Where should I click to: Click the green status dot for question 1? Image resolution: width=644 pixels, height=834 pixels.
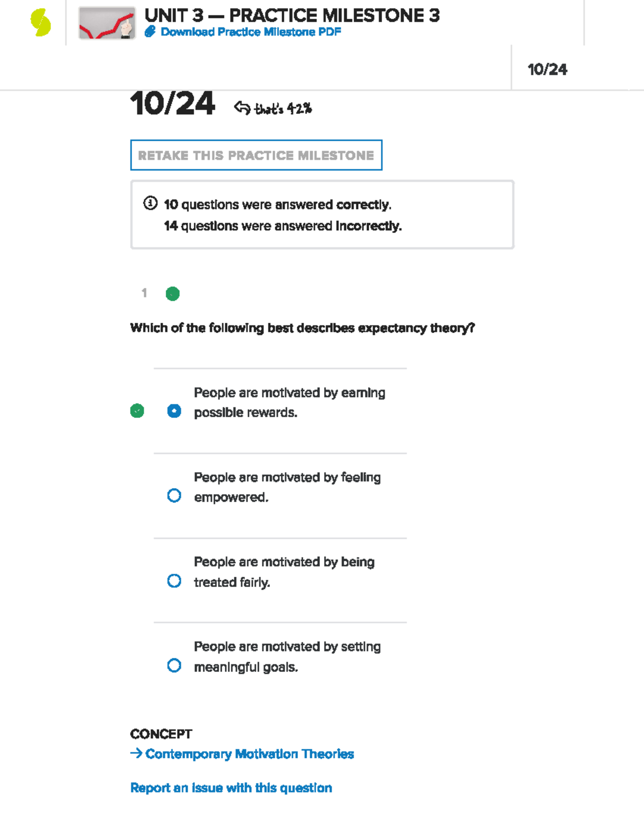[x=172, y=294]
